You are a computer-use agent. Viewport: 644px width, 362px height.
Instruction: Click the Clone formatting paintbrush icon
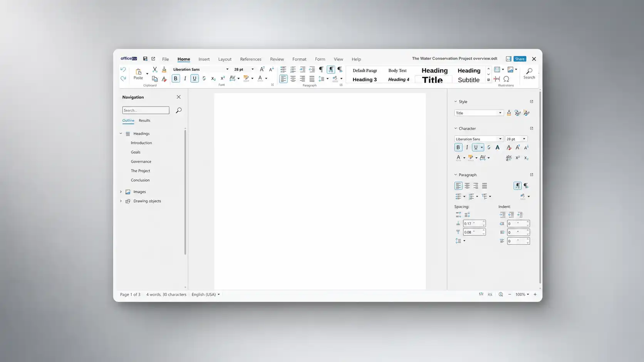point(164,70)
